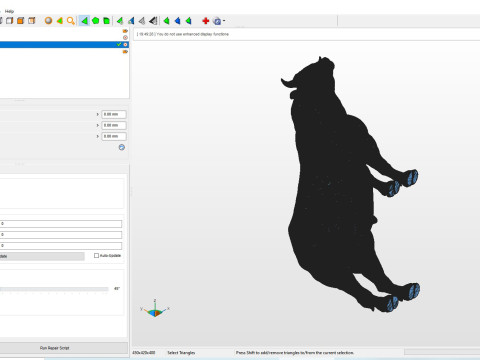The height and width of the screenshot is (360, 480).
Task: Click the orange icon below the highlighted row
Action: pyautogui.click(x=125, y=52)
